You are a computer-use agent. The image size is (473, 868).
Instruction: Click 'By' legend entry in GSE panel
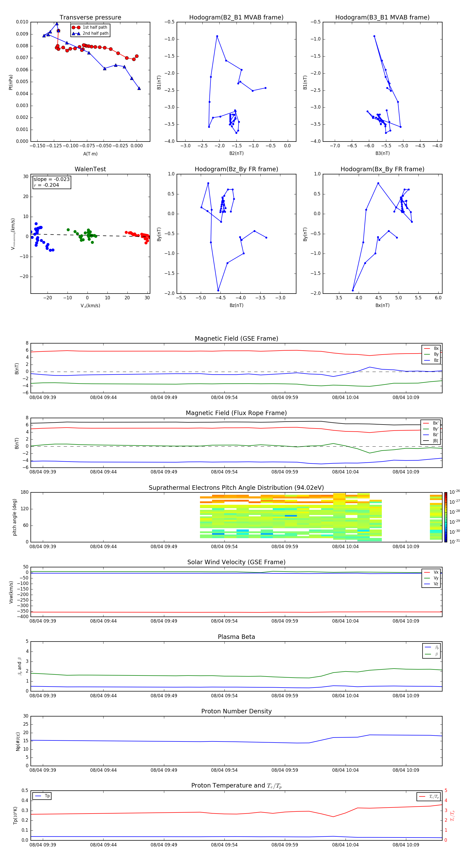click(431, 355)
